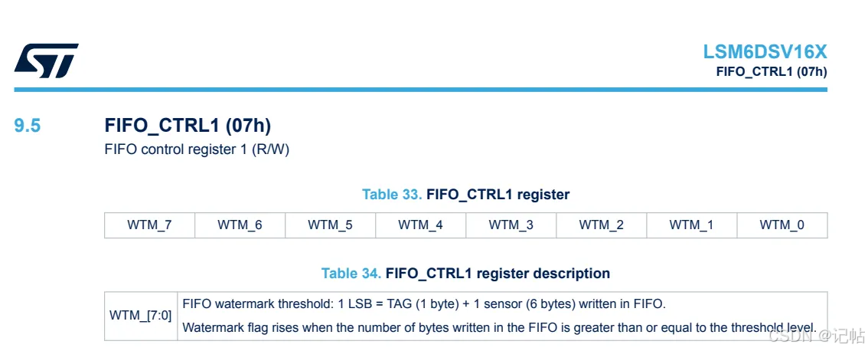Select the WTM_0 table cell
868x351 pixels.
(782, 225)
